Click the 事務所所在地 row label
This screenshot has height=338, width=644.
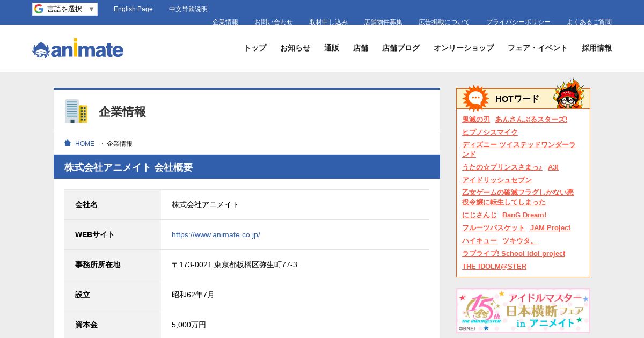tap(98, 264)
